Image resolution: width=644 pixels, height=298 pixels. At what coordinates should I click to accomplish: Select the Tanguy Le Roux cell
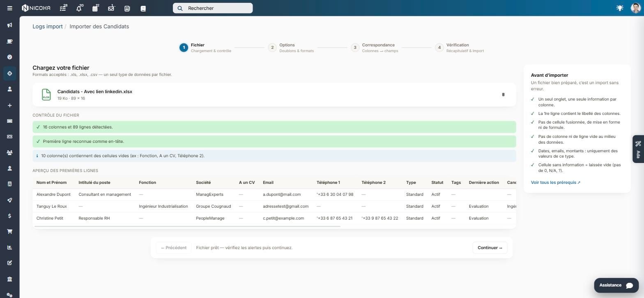click(x=51, y=206)
